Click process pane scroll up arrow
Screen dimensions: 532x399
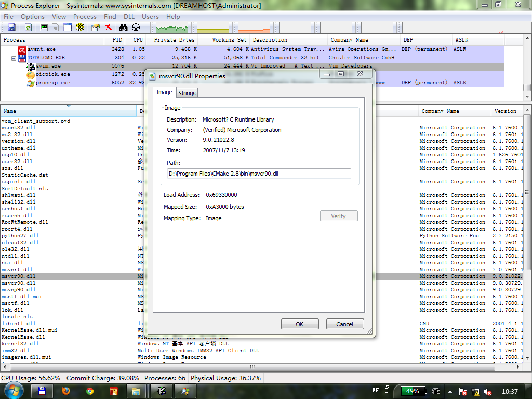pos(527,38)
